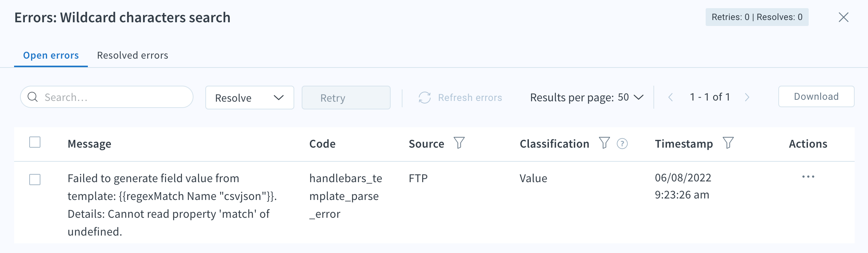The height and width of the screenshot is (253, 868).
Task: Click the Source column filter icon
Action: (x=459, y=143)
